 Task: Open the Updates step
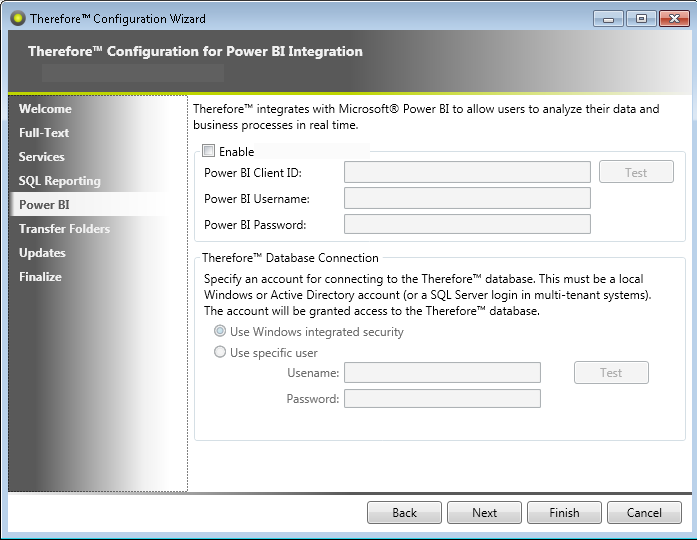tap(42, 253)
